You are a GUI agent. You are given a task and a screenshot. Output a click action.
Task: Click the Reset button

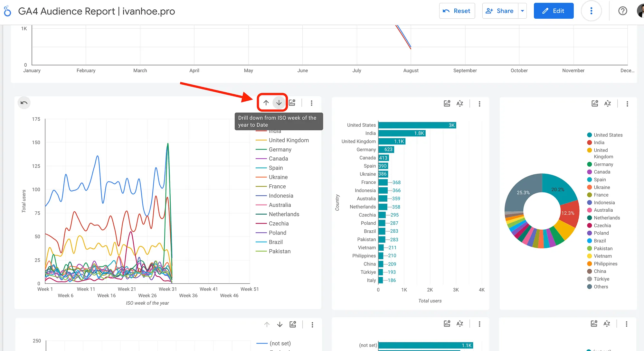(x=457, y=11)
